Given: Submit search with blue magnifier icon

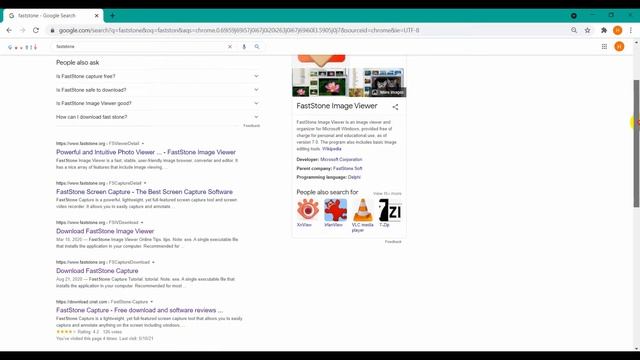Looking at the screenshot, I should [x=257, y=47].
